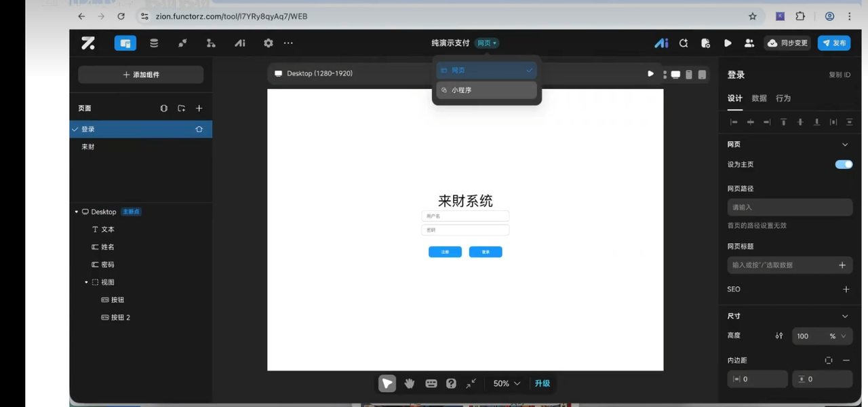Click the 高度 sliders adjustment icon

(779, 336)
